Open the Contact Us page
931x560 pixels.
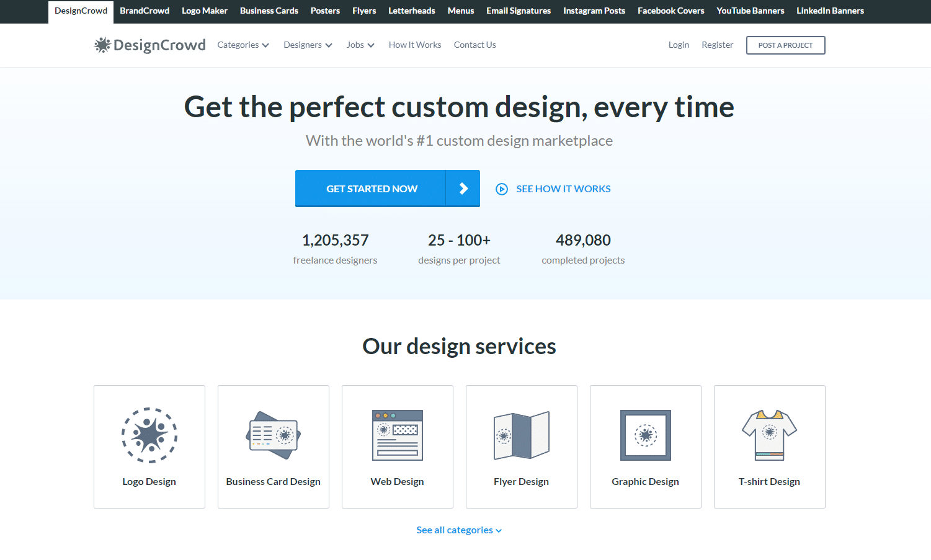pyautogui.click(x=474, y=45)
